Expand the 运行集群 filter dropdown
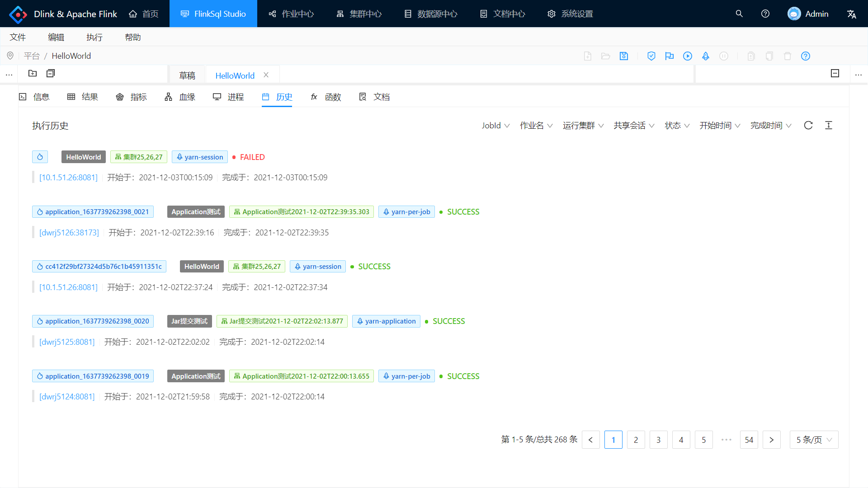 coord(583,126)
